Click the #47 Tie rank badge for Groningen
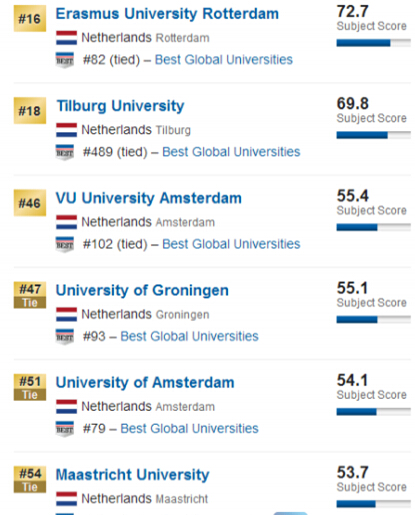This screenshot has height=515, width=415. click(x=30, y=295)
